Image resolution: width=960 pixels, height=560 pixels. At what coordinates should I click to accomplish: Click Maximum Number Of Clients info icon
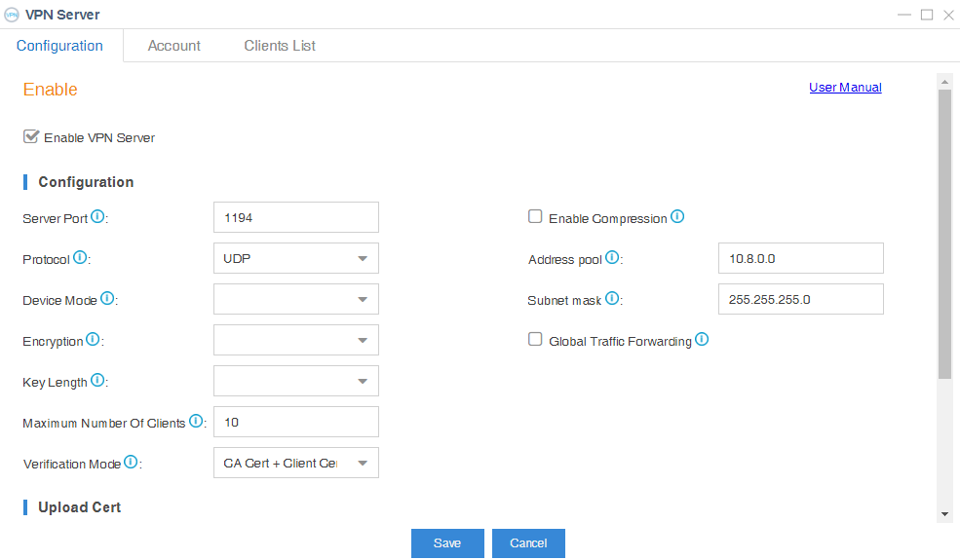[196, 422]
